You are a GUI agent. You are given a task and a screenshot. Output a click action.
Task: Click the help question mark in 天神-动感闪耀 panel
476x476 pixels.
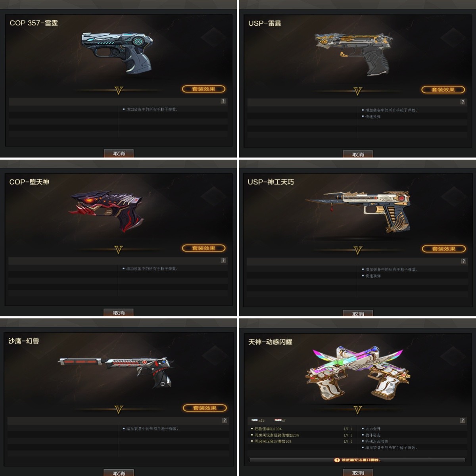(x=463, y=420)
